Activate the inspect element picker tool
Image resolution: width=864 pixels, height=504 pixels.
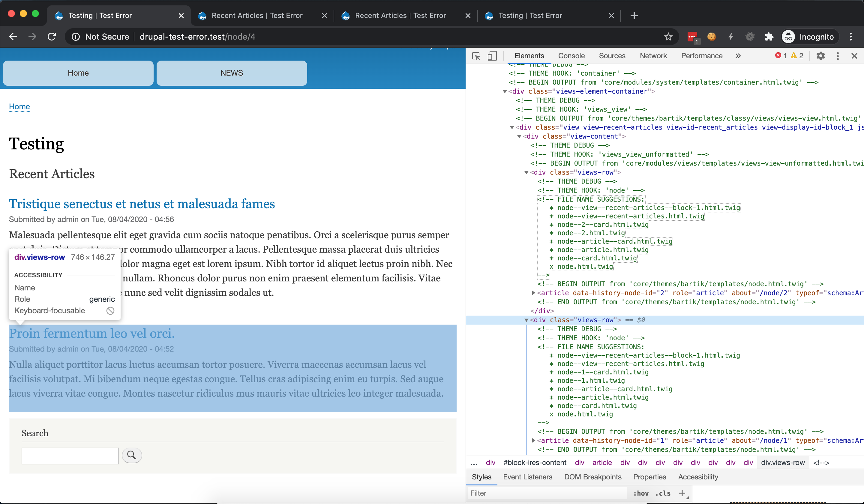[476, 56]
